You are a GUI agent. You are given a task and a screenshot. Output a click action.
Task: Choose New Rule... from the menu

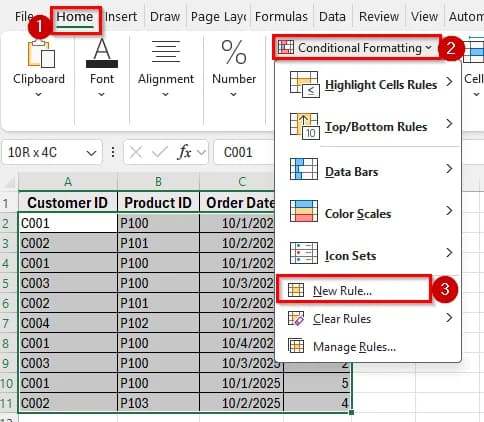(354, 290)
